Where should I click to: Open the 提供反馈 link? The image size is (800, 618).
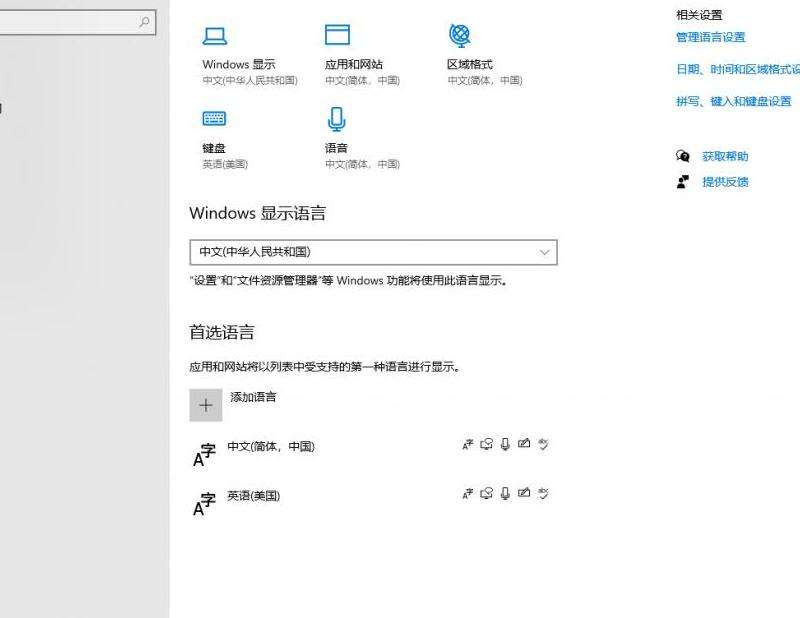coord(725,182)
